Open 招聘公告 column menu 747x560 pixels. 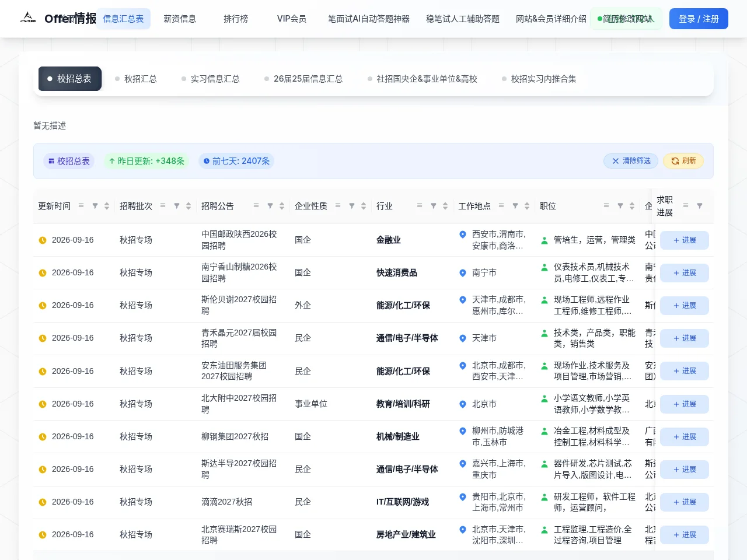(256, 206)
